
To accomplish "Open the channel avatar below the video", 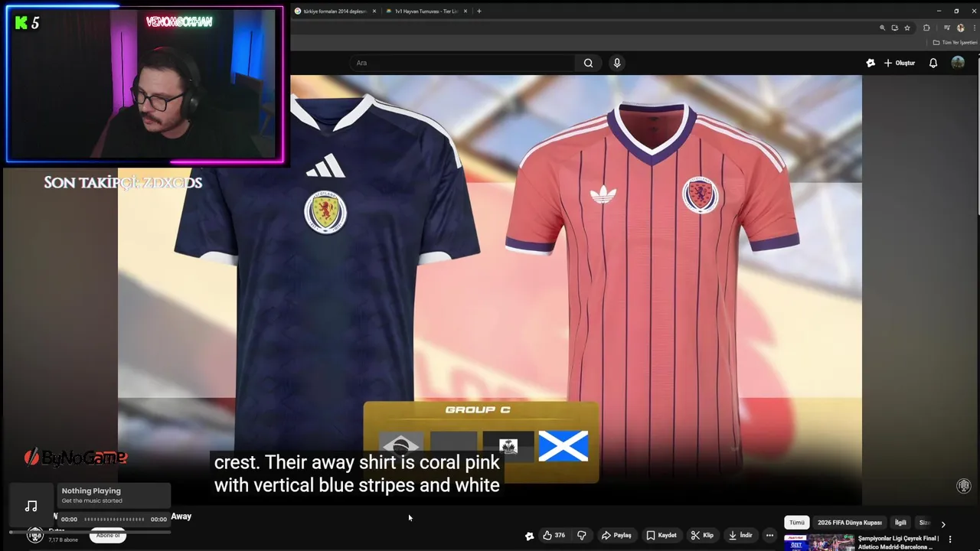I will [34, 535].
